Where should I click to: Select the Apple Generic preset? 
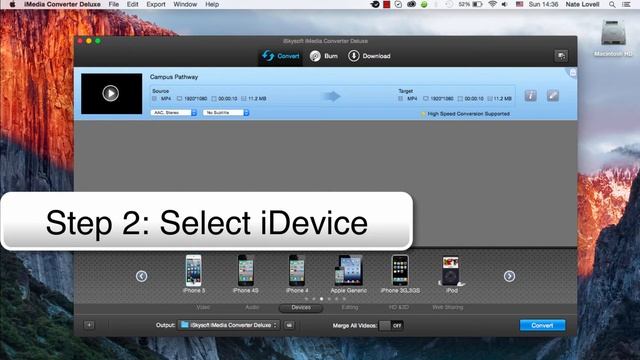349,274
